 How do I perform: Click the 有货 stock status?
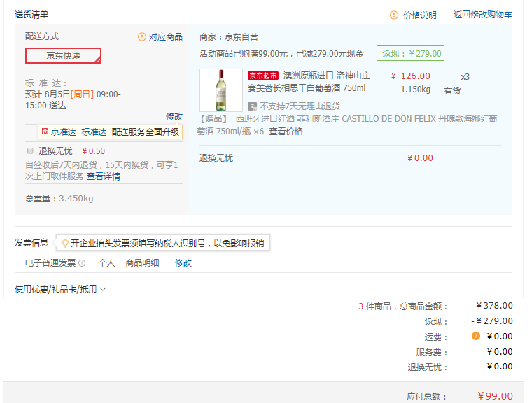(452, 90)
